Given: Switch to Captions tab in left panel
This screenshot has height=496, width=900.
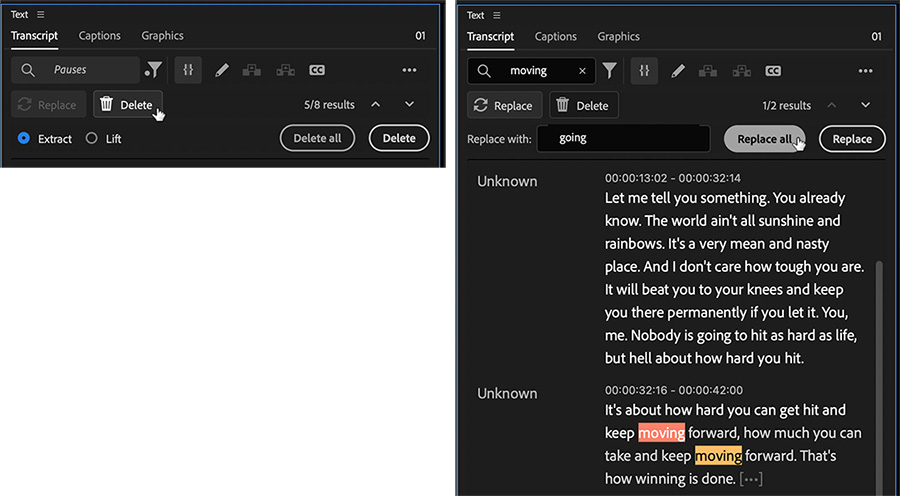Looking at the screenshot, I should (x=99, y=36).
